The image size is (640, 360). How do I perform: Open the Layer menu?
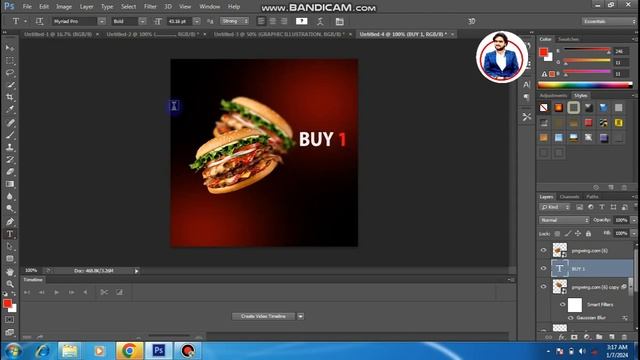[86, 7]
